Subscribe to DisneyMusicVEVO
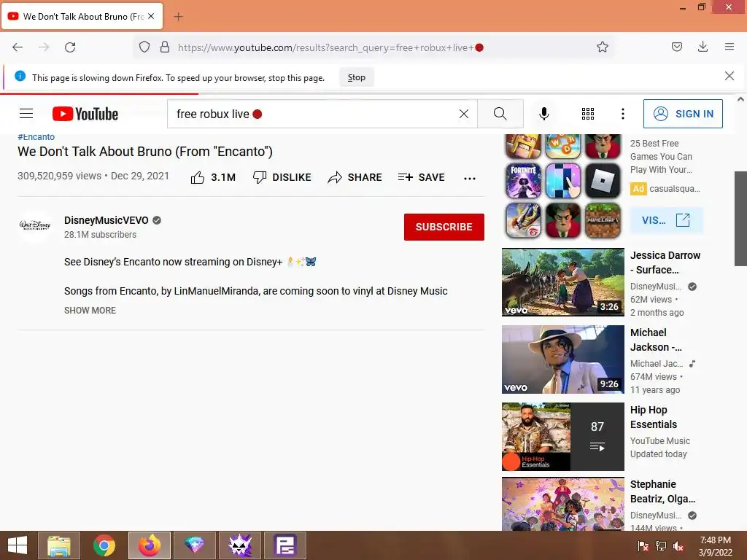Image resolution: width=747 pixels, height=560 pixels. [444, 227]
